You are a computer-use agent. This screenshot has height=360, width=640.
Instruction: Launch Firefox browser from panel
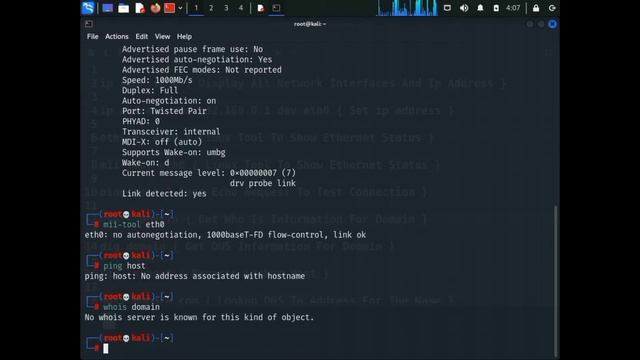coord(155,8)
